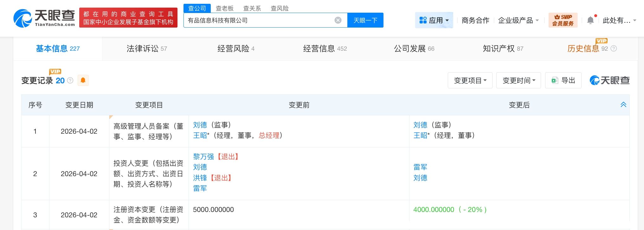This screenshot has width=644, height=230.
Task: Click date 2026-04-02 in row 3
Action: click(79, 215)
